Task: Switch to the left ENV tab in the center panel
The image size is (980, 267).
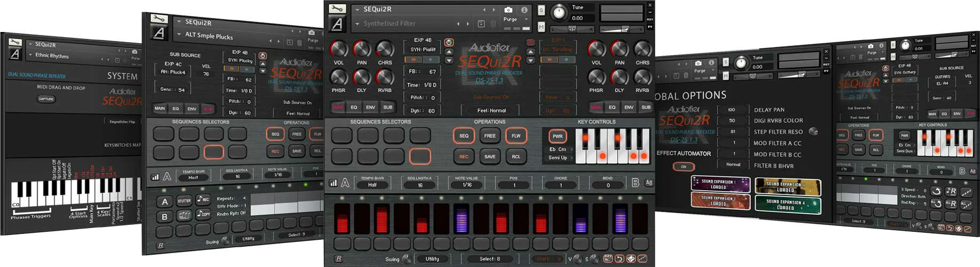Action: pyautogui.click(x=370, y=107)
